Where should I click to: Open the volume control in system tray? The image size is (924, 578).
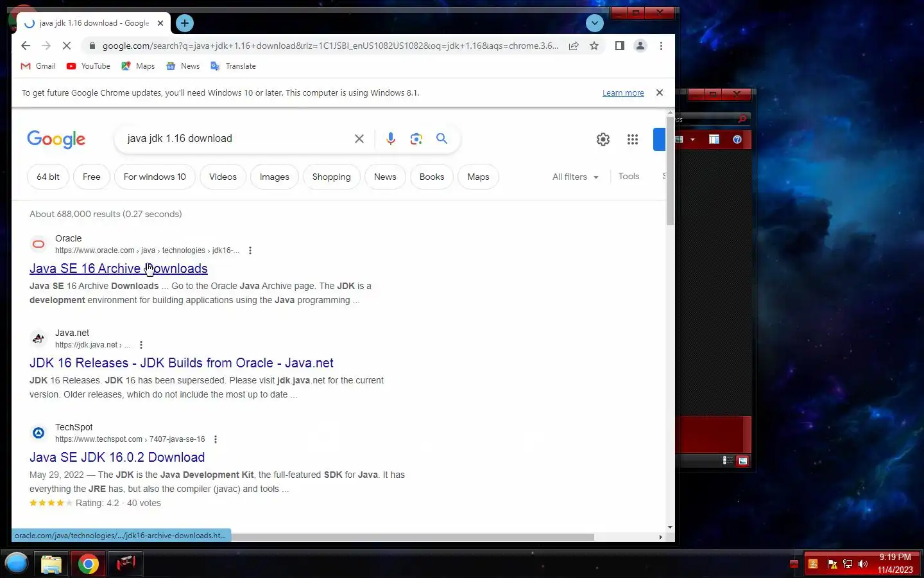tap(863, 564)
